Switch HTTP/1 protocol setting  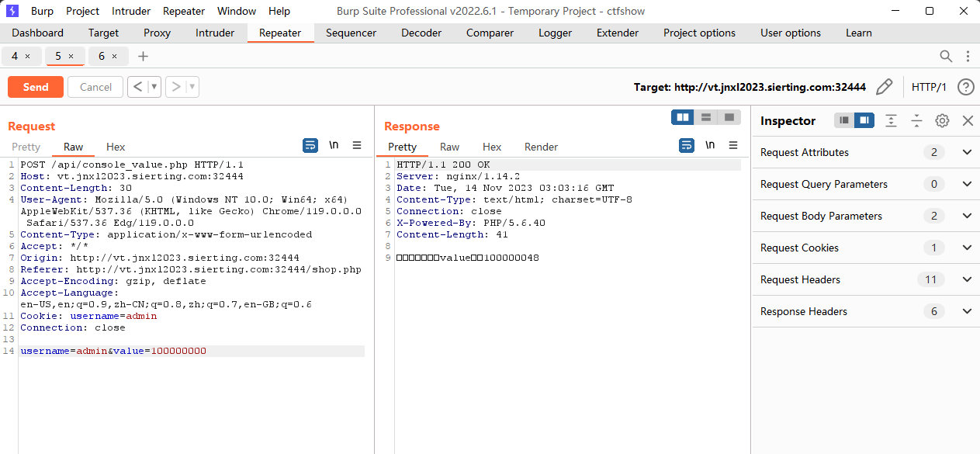click(930, 87)
